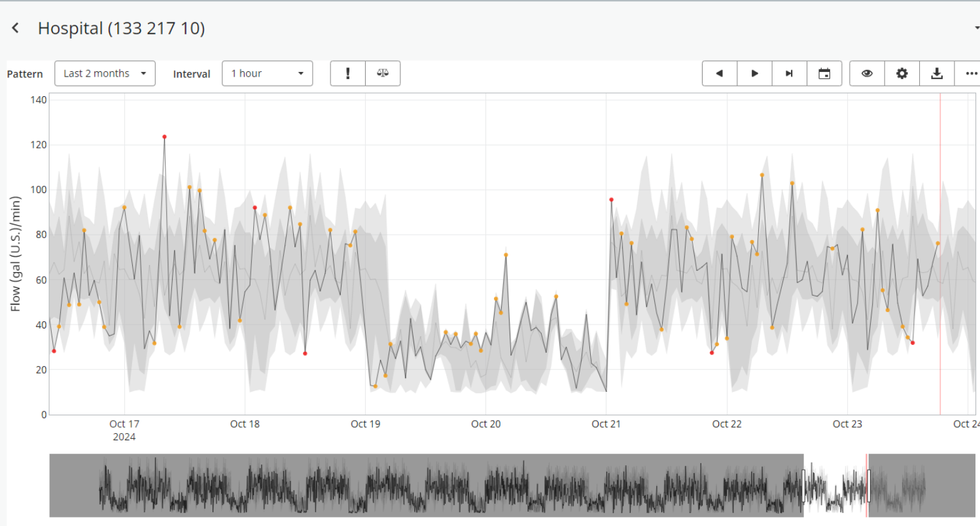This screenshot has width=980, height=526.
Task: Click the red peak point near 123 gal/min
Action: [164, 137]
